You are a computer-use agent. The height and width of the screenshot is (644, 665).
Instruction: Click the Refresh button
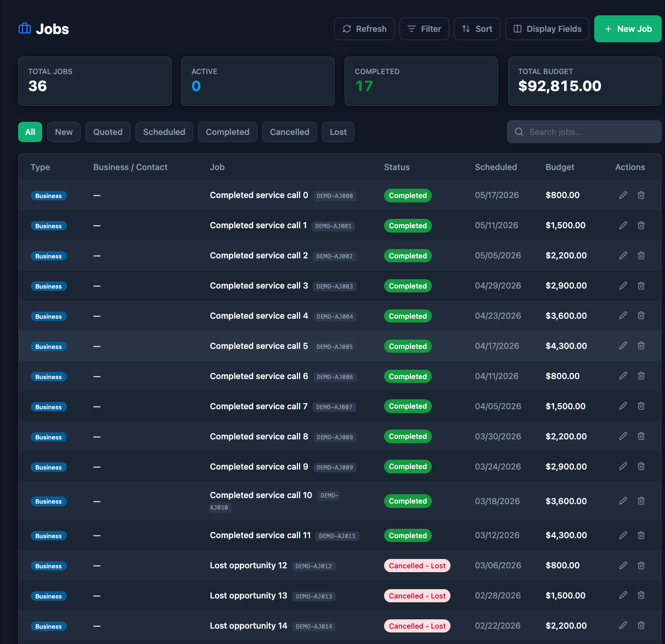click(x=364, y=29)
